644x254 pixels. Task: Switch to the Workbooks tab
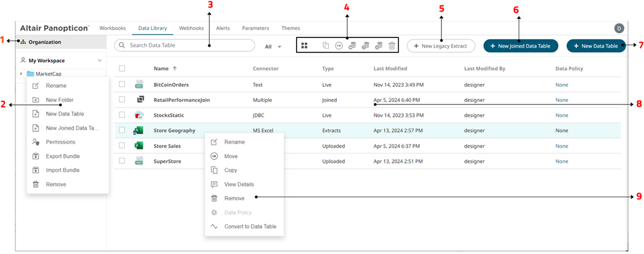(x=112, y=28)
